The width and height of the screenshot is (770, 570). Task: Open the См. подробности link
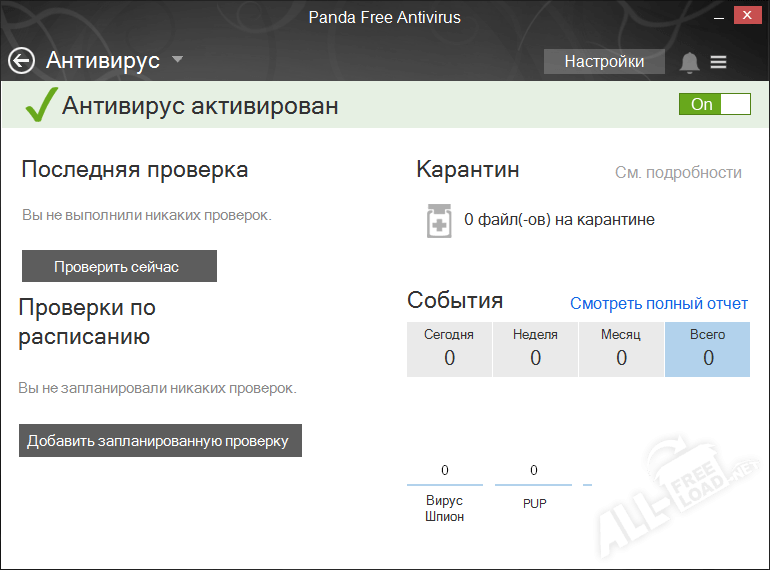point(678,173)
